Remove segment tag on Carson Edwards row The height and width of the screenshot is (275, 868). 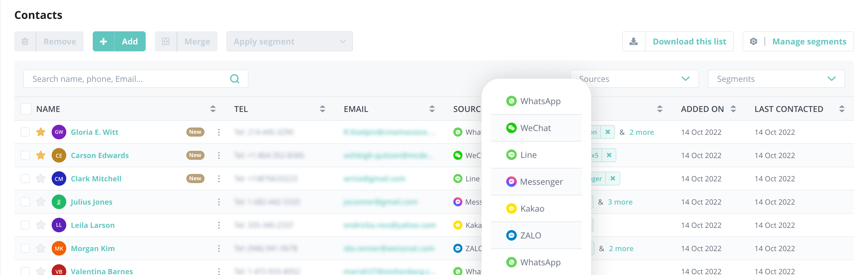tap(609, 155)
